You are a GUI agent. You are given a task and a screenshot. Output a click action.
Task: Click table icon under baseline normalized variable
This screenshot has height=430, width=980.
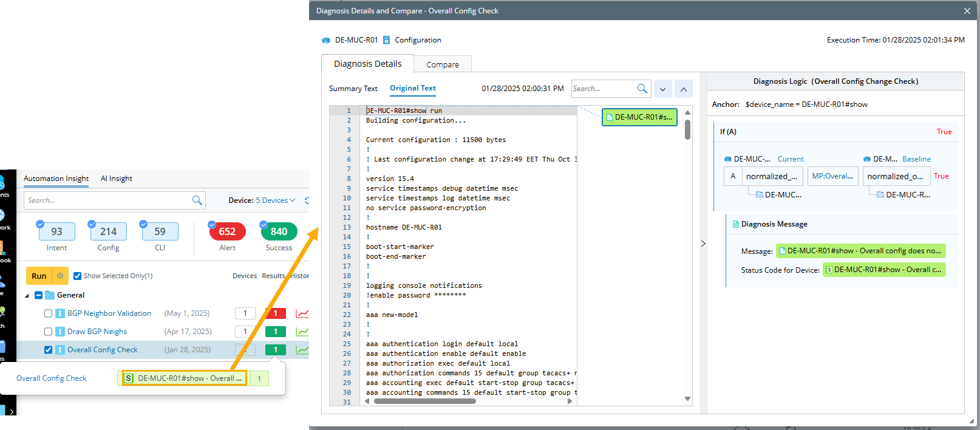click(x=880, y=194)
